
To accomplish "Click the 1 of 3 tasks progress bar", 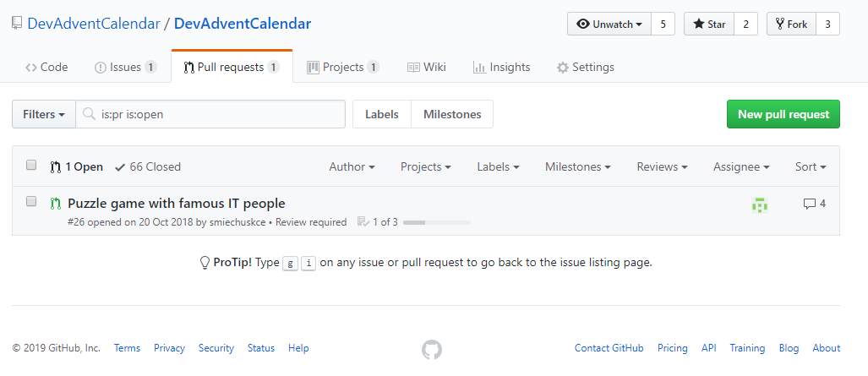I will click(436, 222).
